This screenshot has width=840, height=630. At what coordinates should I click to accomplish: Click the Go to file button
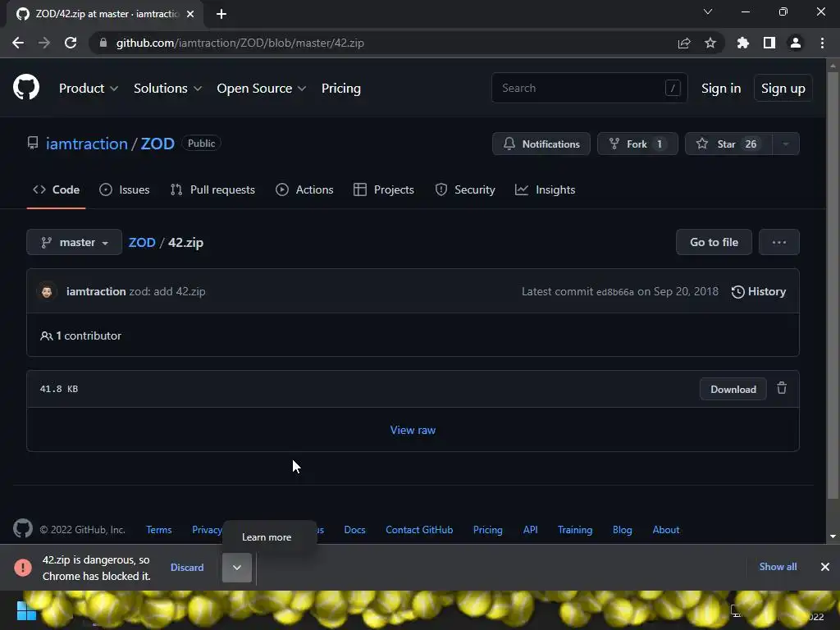[714, 242]
